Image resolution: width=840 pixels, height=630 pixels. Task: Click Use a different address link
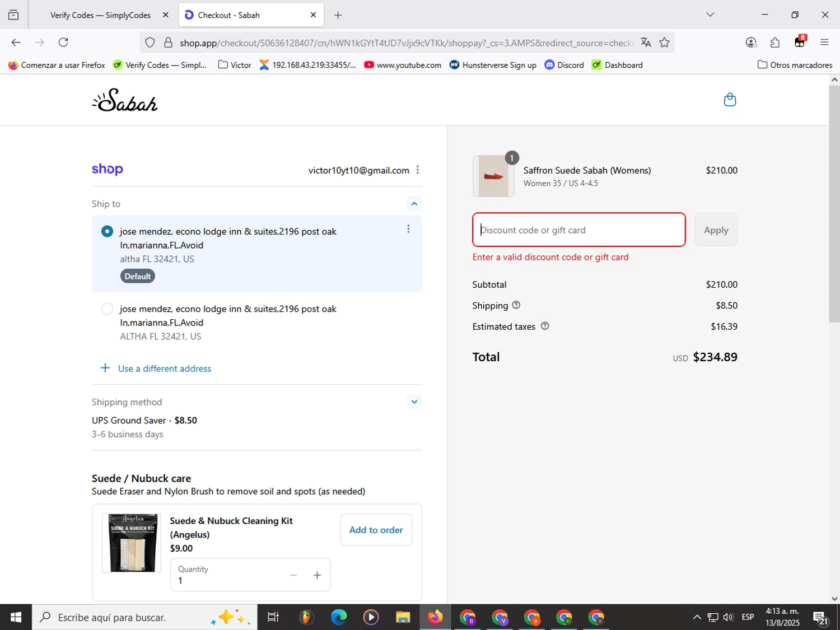[x=165, y=368]
